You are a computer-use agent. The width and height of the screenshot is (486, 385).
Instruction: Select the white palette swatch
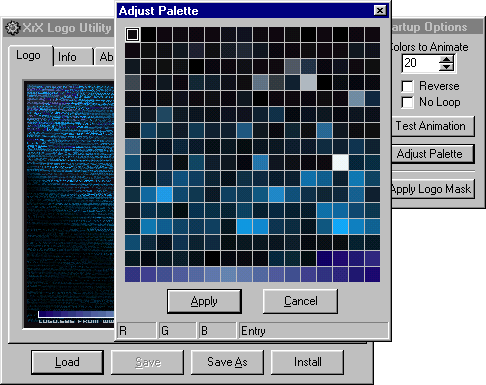(x=340, y=163)
